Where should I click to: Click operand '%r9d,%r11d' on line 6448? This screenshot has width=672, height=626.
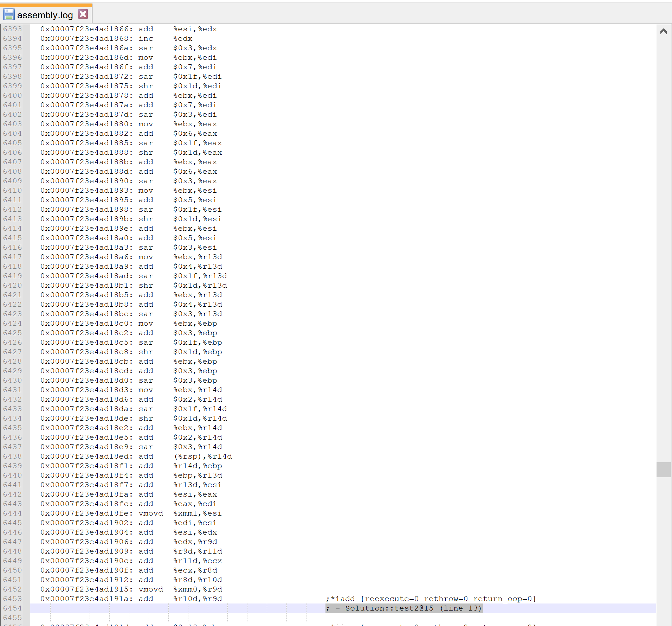[198, 551]
